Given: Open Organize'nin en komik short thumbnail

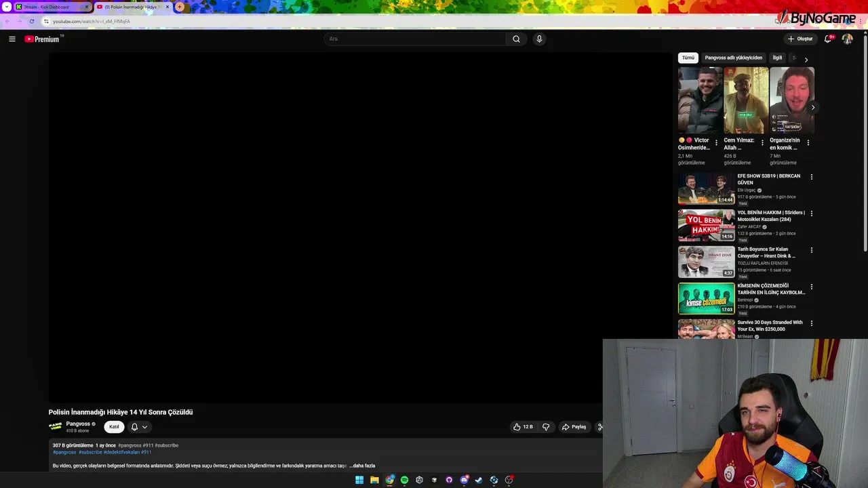Looking at the screenshot, I should [x=792, y=100].
